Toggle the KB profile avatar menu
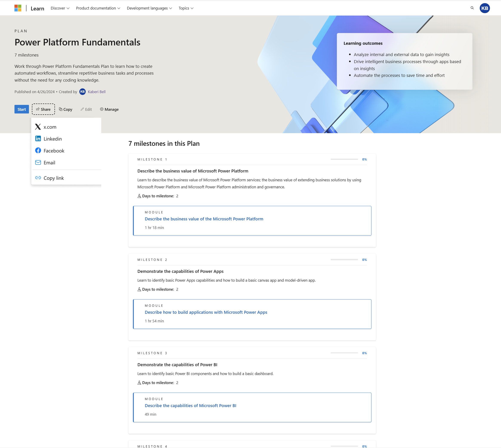Viewport: 501px width, 448px height. (486, 8)
